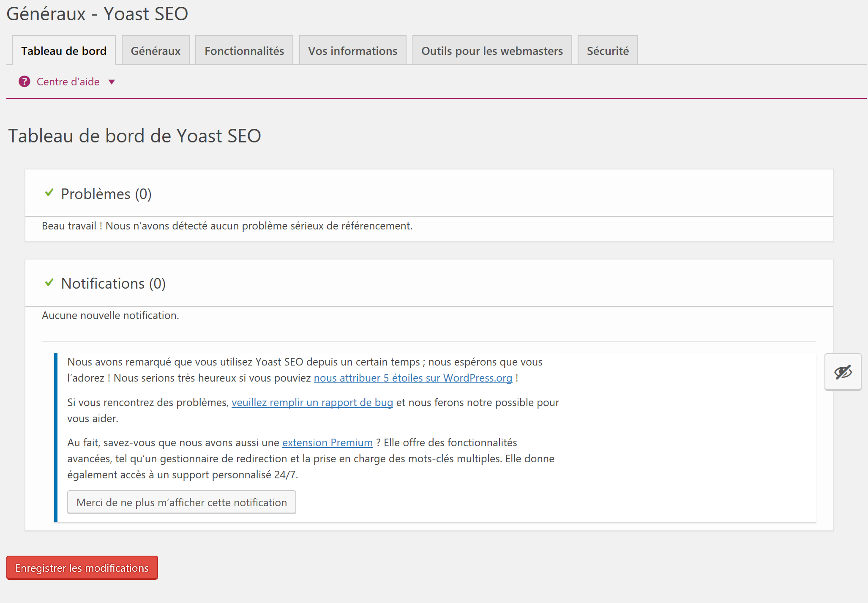868x603 pixels.
Task: Select the Tableau de bord tab
Action: coord(64,51)
